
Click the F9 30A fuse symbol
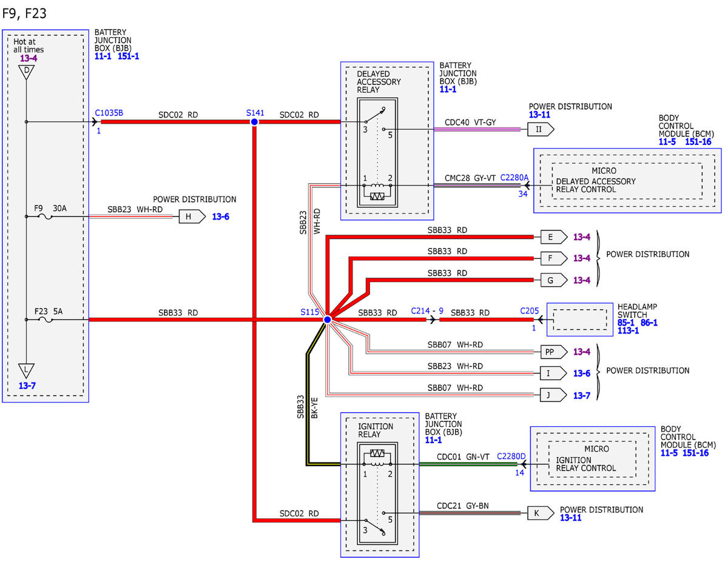point(45,216)
